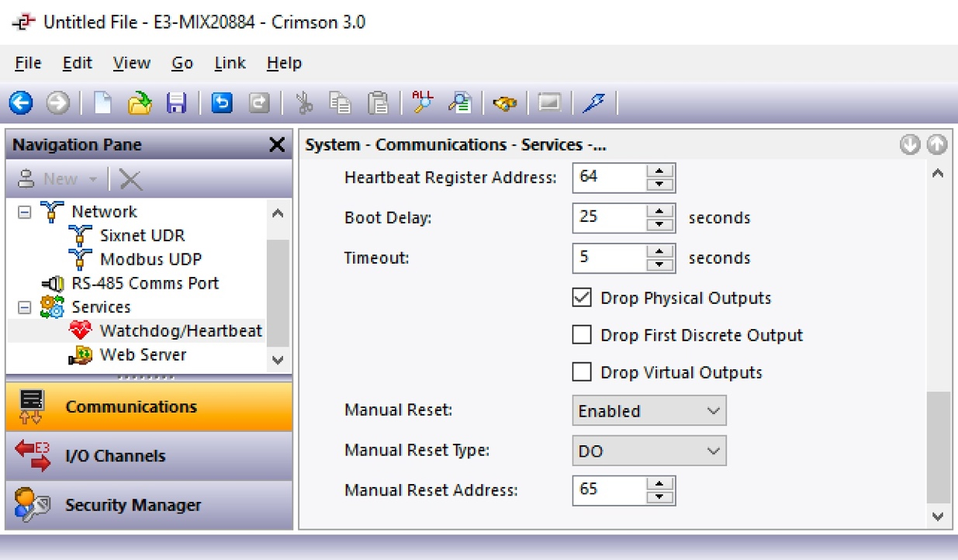Open the Manual Reset dropdown
This screenshot has width=958, height=560.
(x=649, y=411)
